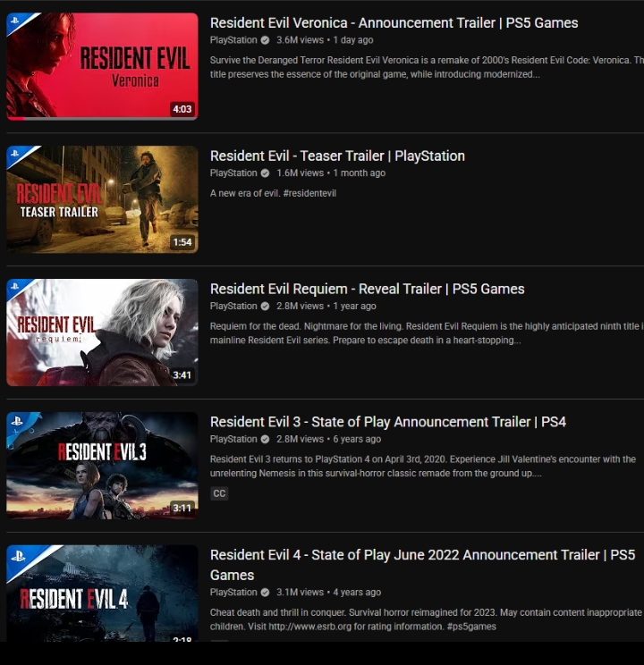The height and width of the screenshot is (665, 644).
Task: Click title 'Resident Evil 4 - State of Play June 2022'
Action: click(422, 565)
